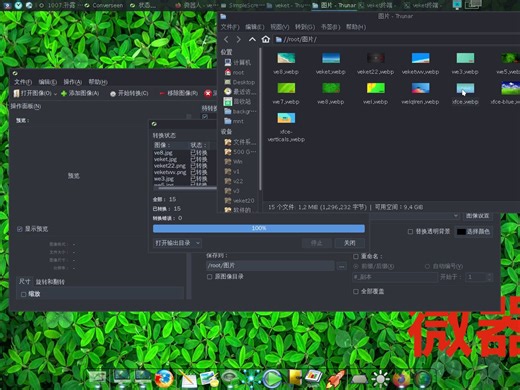The image size is (520, 390).
Task: Toggle 显示预览 show preview checkbox
Action: click(x=20, y=229)
